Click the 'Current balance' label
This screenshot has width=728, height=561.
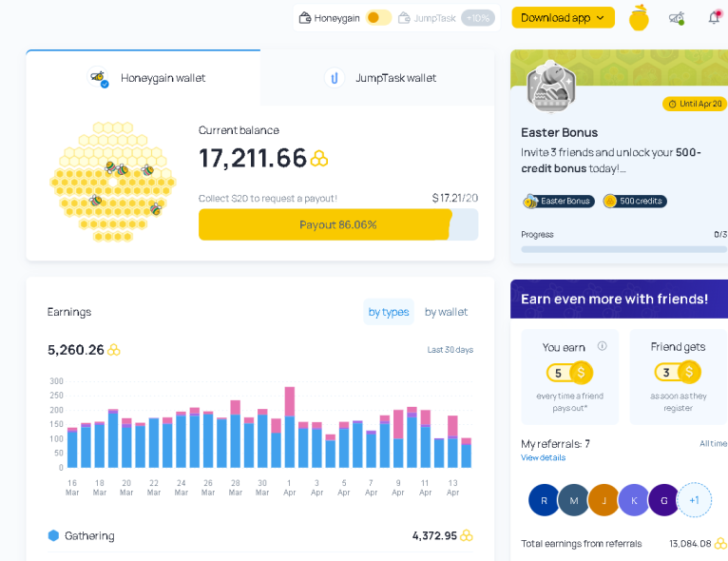coord(239,130)
